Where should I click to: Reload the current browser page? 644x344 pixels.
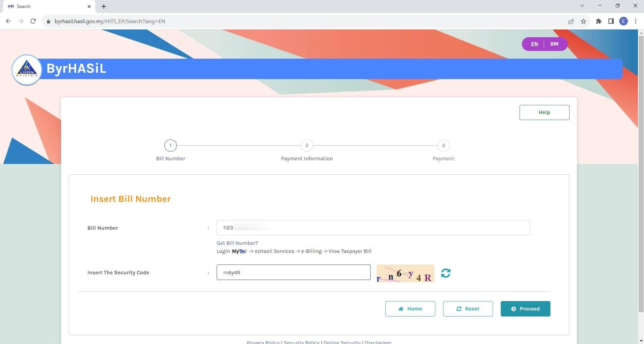click(x=33, y=21)
